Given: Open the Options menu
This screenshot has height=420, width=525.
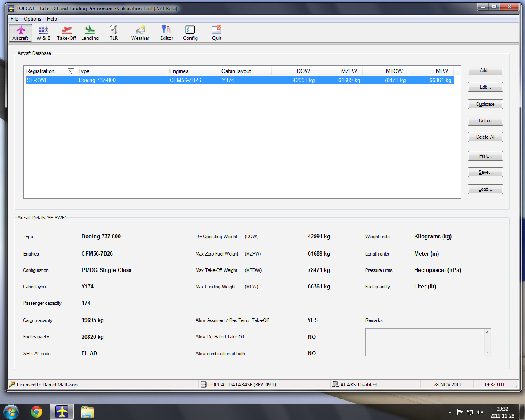Looking at the screenshot, I should pos(32,19).
